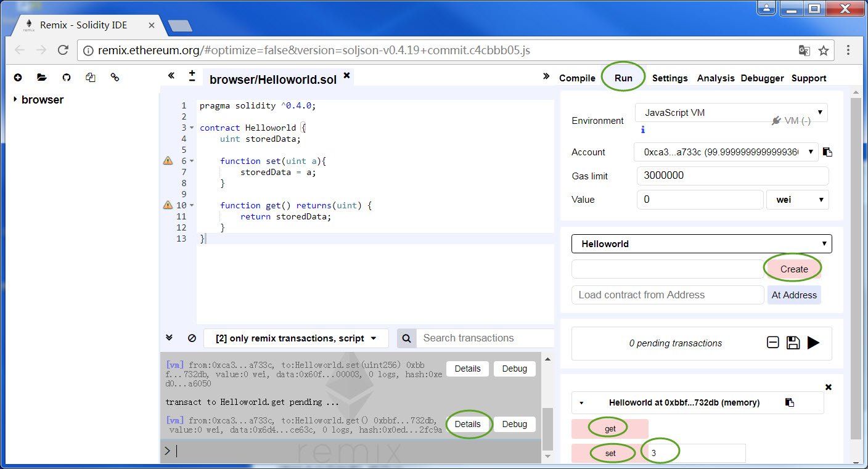Screen dimensions: 868x469
Task: Click the browser address bar URL
Action: click(x=314, y=51)
